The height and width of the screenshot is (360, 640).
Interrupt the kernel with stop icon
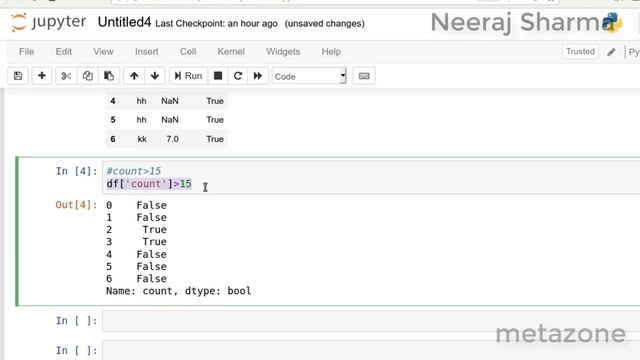[218, 76]
